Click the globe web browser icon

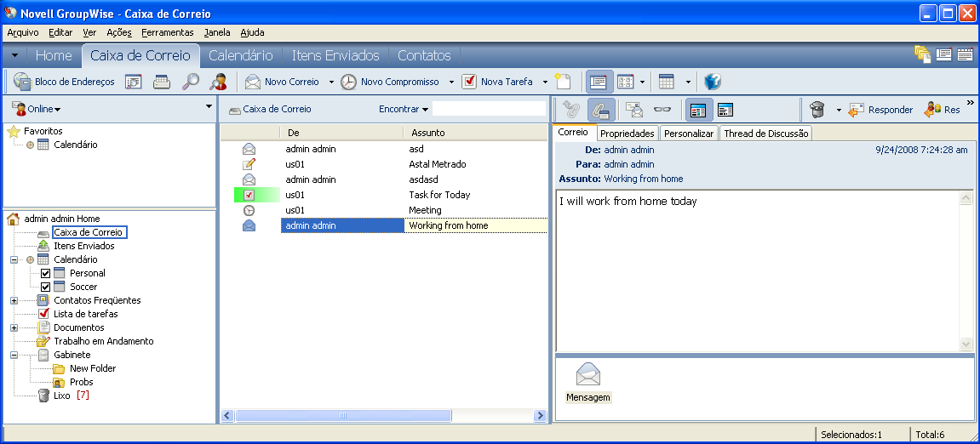click(x=713, y=82)
